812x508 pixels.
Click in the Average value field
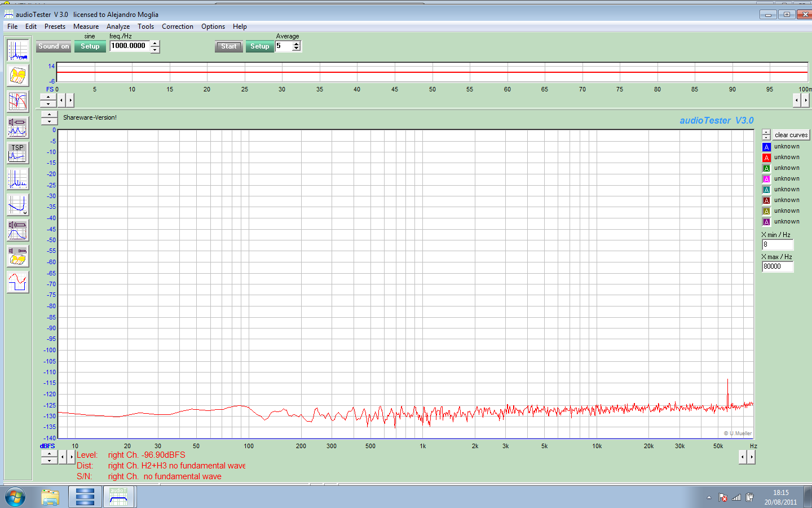pos(284,46)
